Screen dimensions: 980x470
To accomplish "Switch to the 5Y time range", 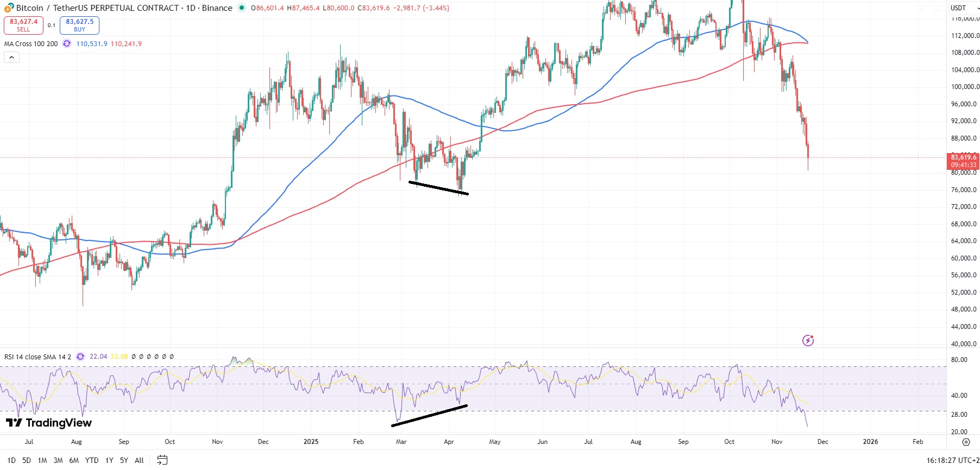I will 124,460.
